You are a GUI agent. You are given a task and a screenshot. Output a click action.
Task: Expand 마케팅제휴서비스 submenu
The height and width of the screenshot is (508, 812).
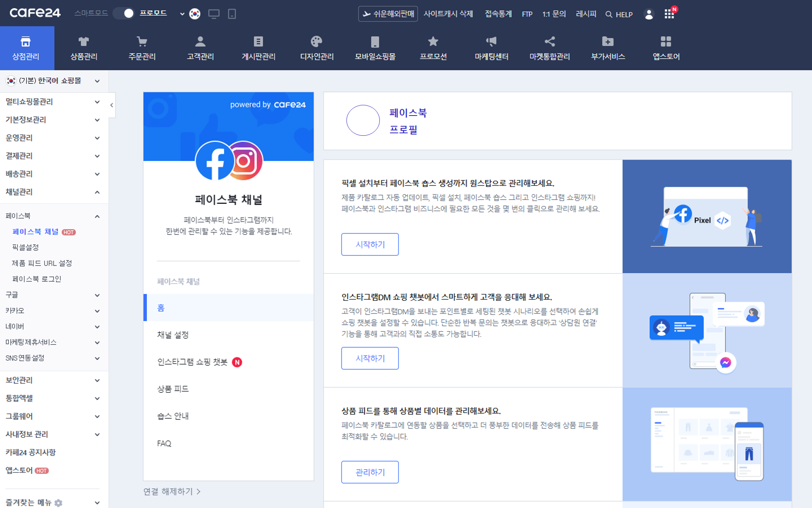54,342
